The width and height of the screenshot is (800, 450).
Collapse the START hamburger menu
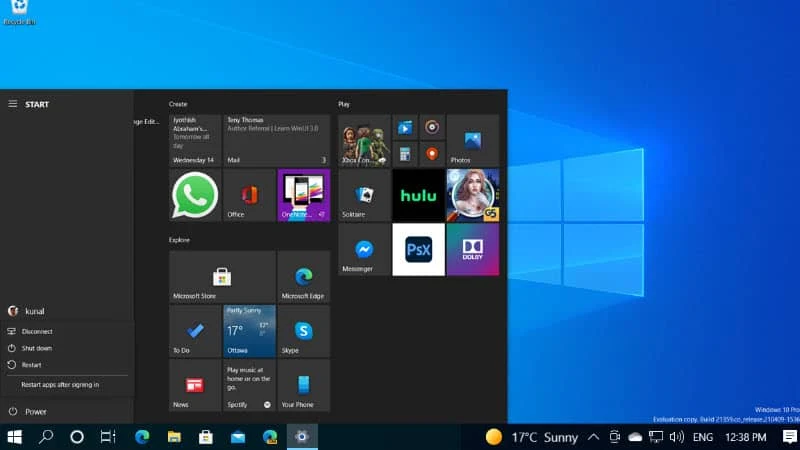pyautogui.click(x=13, y=104)
